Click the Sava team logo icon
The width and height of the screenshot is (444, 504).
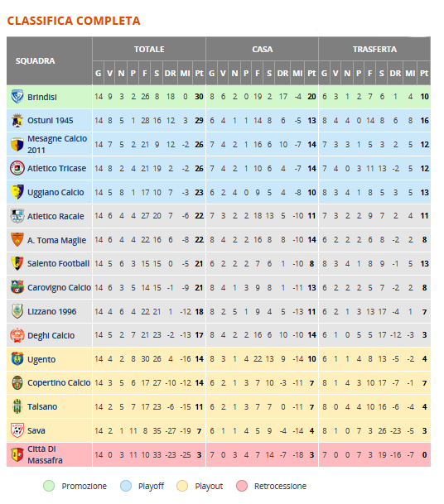17,430
